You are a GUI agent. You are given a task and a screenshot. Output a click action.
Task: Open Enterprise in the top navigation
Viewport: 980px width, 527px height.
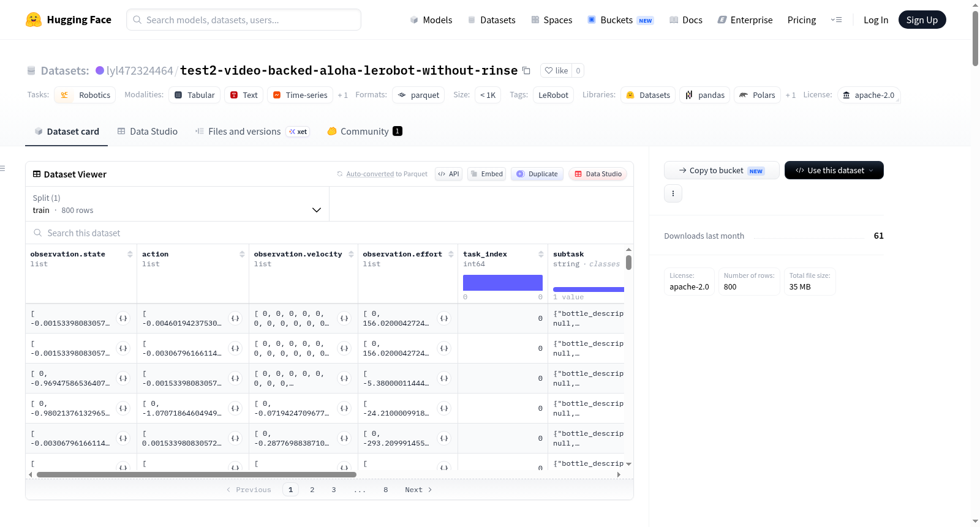(x=745, y=20)
